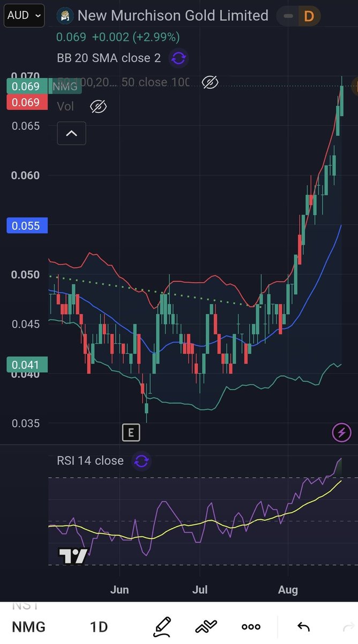Open the more options three-circles menu

pos(251,626)
